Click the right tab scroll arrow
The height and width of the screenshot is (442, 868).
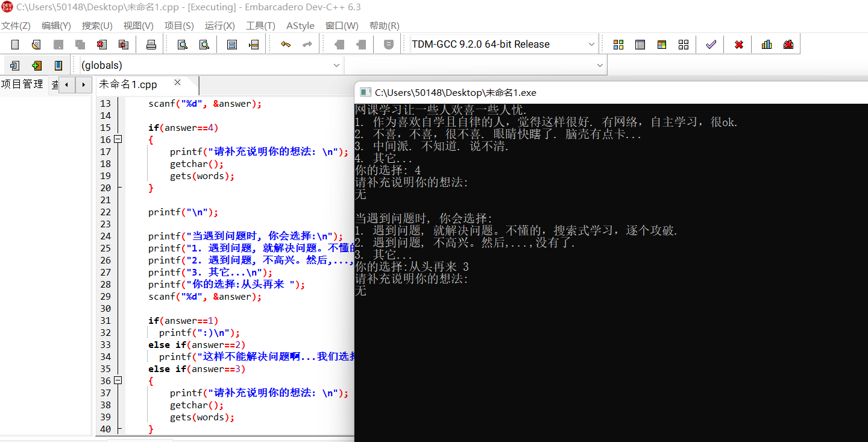[83, 84]
